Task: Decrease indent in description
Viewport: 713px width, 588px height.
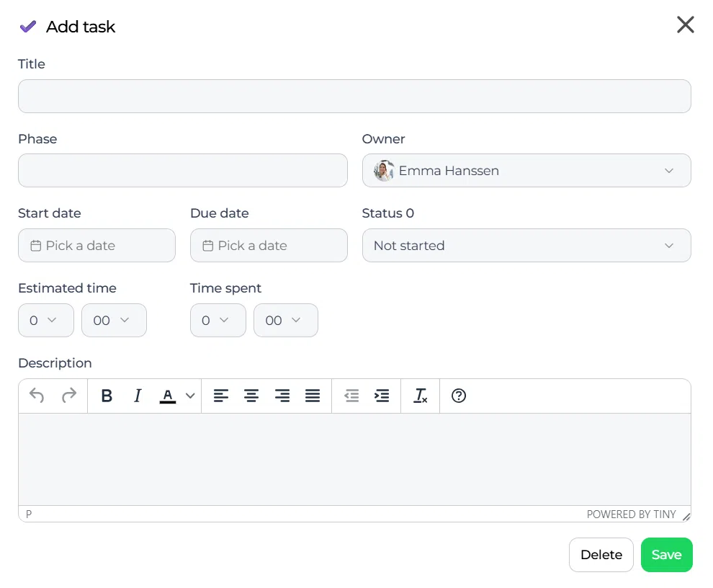Action: coord(351,396)
